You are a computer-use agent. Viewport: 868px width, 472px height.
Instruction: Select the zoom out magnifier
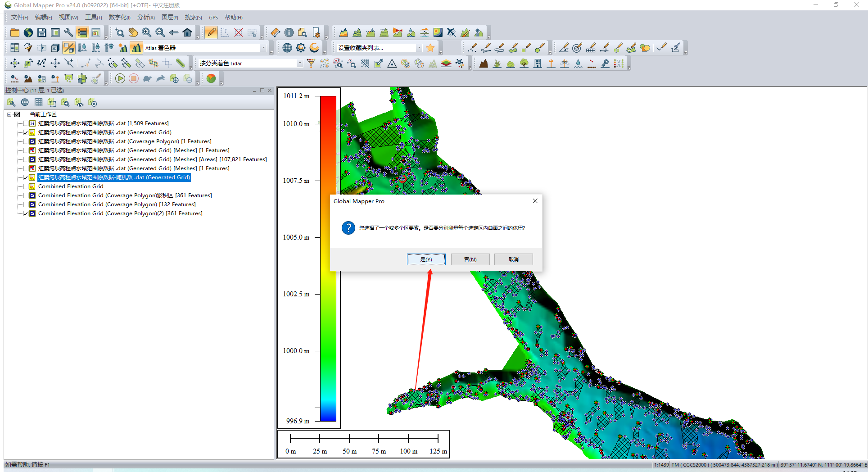pyautogui.click(x=160, y=32)
